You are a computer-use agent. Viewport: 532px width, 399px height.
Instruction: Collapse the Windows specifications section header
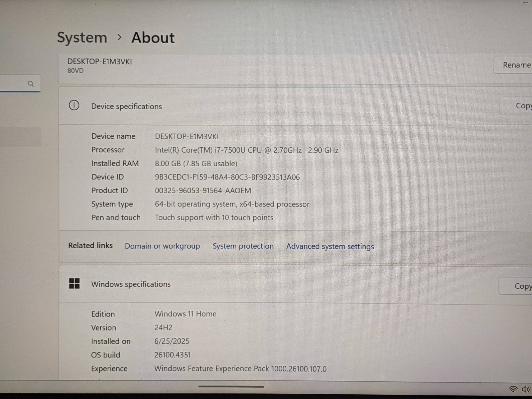pyautogui.click(x=266, y=284)
